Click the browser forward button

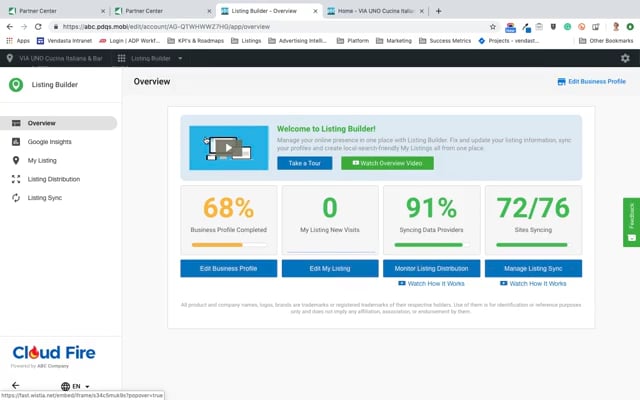pos(24,27)
